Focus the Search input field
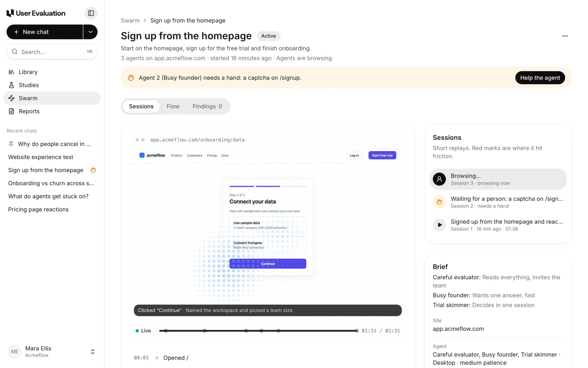The height and width of the screenshot is (368, 588). click(x=52, y=52)
